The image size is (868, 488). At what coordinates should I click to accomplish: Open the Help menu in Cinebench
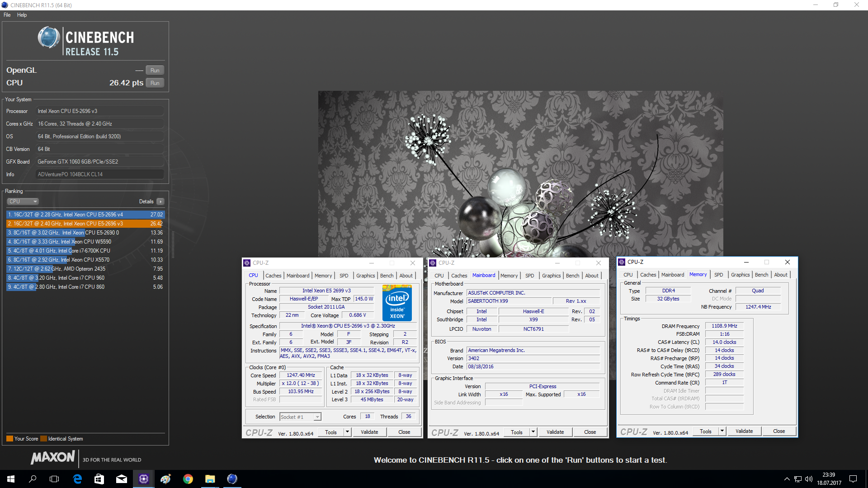[x=22, y=15]
